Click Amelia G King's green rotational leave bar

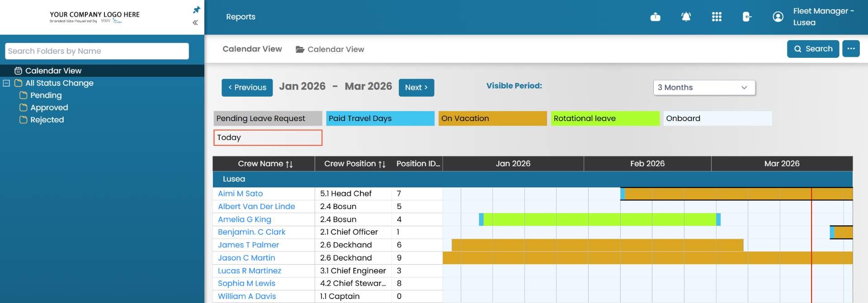(x=599, y=219)
